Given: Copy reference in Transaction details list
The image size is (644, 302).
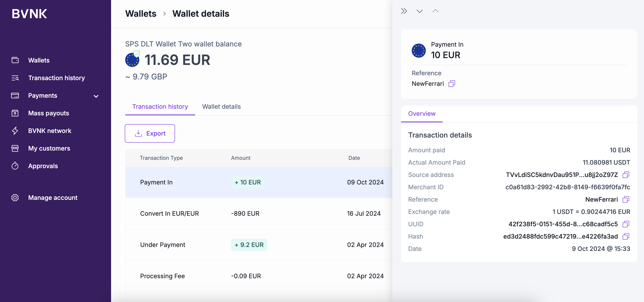Looking at the screenshot, I should point(626,199).
